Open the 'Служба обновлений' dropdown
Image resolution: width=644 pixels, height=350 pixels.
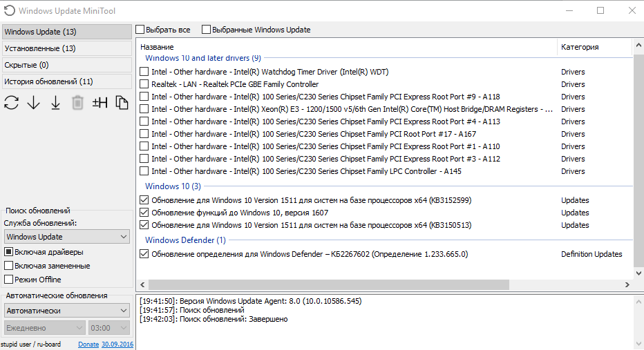[x=66, y=237]
